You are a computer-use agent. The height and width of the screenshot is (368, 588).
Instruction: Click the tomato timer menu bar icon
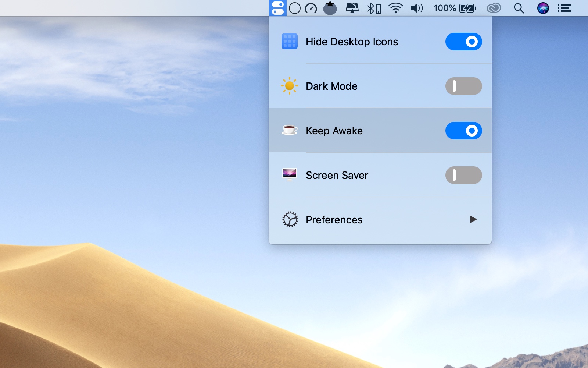pos(330,8)
